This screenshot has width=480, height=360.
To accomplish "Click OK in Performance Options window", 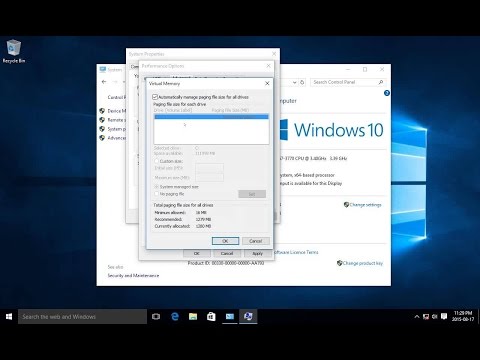I will pos(197,254).
